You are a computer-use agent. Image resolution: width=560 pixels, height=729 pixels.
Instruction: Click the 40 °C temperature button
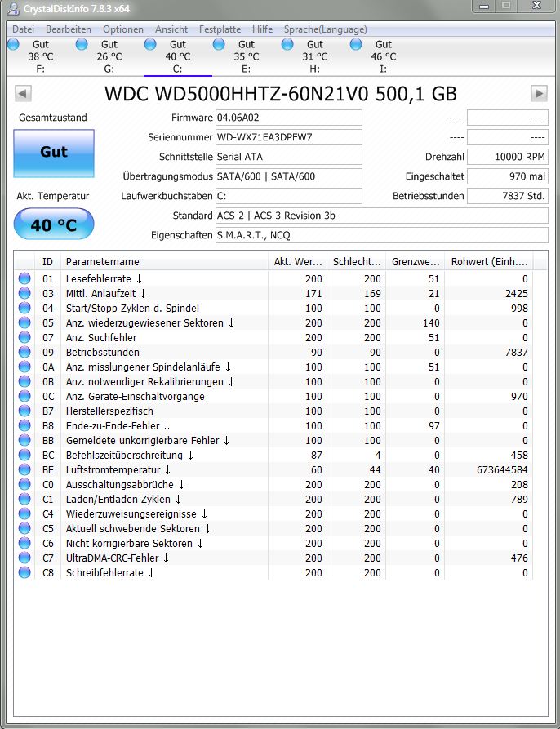(54, 224)
